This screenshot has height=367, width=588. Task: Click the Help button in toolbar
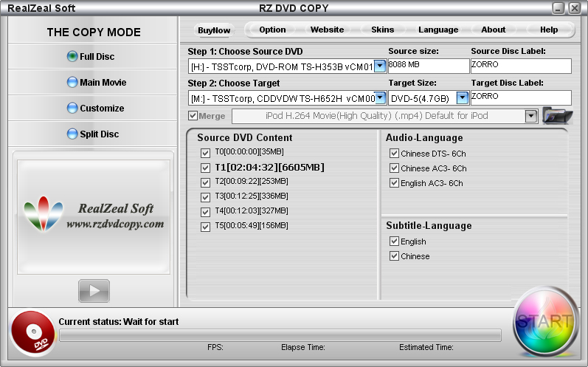tap(549, 30)
